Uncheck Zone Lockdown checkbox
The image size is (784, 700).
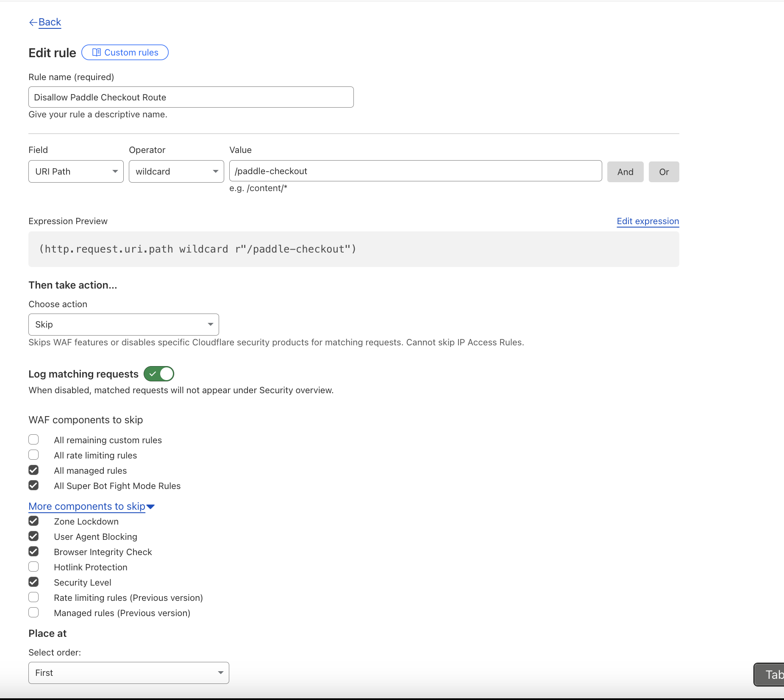pyautogui.click(x=33, y=521)
